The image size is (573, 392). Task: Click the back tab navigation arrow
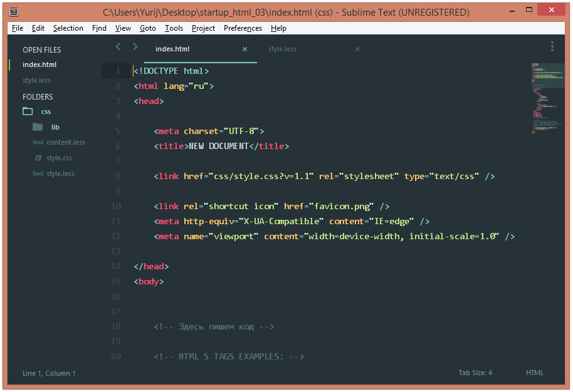coord(118,46)
